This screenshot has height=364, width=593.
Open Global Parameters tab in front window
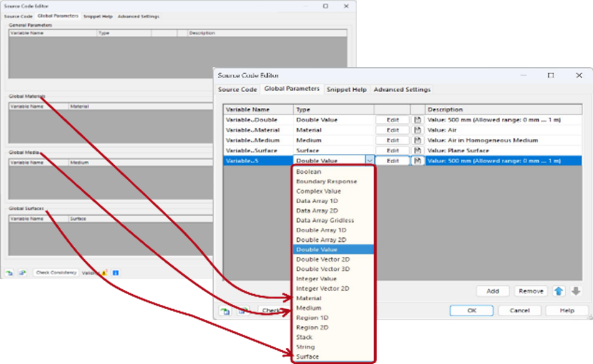coord(292,89)
